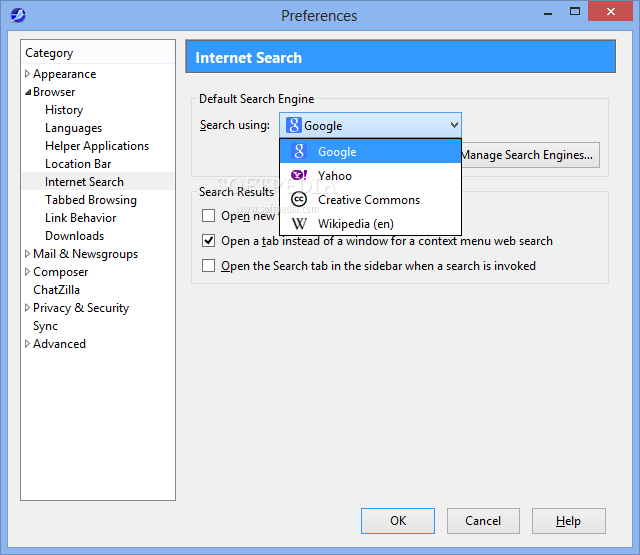640x555 pixels.
Task: Select the Appearance label in category tree
Action: tap(64, 74)
